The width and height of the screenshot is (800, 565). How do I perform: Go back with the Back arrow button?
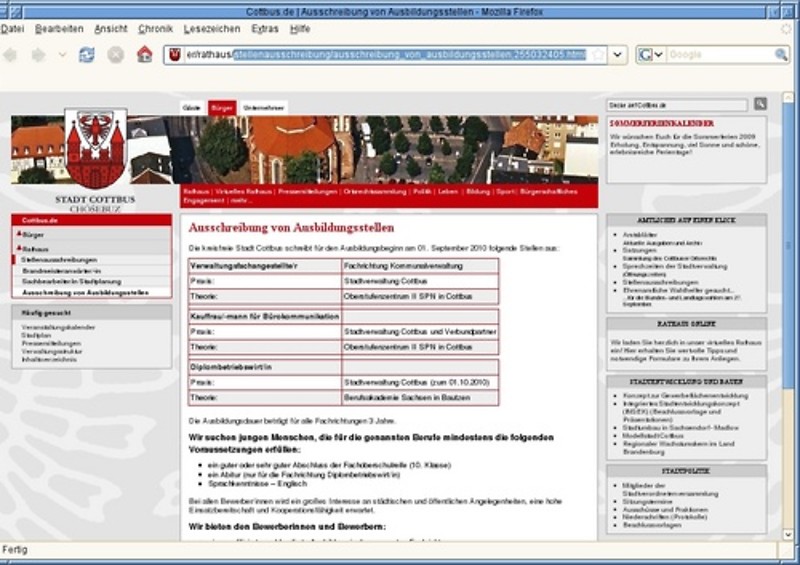point(11,54)
